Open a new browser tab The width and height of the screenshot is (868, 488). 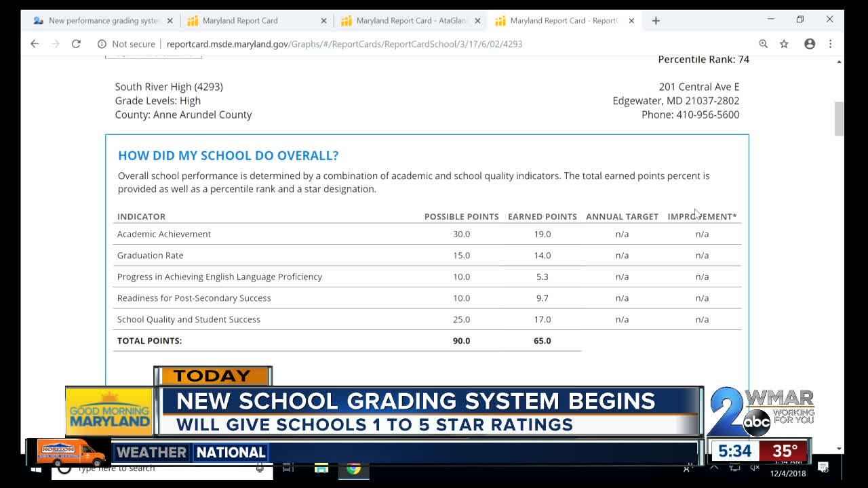tap(656, 20)
